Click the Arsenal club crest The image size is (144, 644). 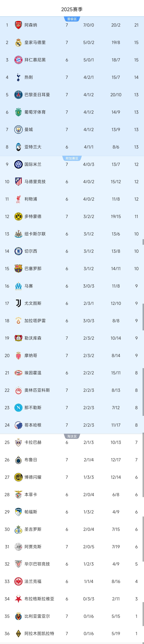[18, 25]
